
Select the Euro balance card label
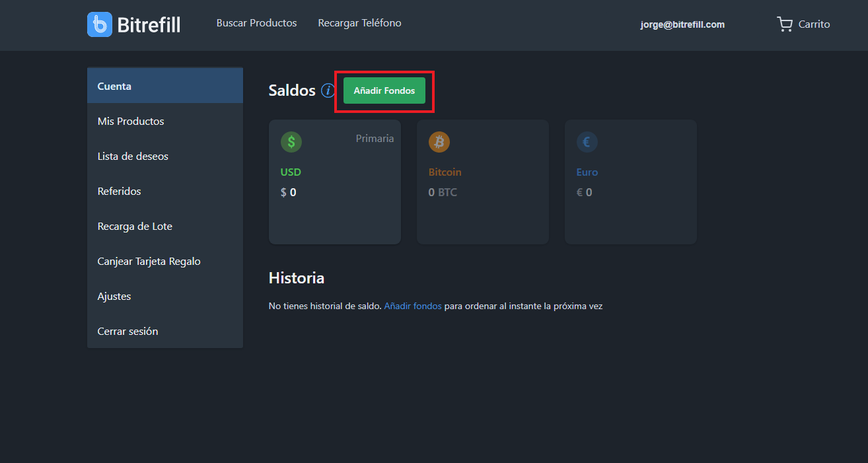[x=587, y=172]
